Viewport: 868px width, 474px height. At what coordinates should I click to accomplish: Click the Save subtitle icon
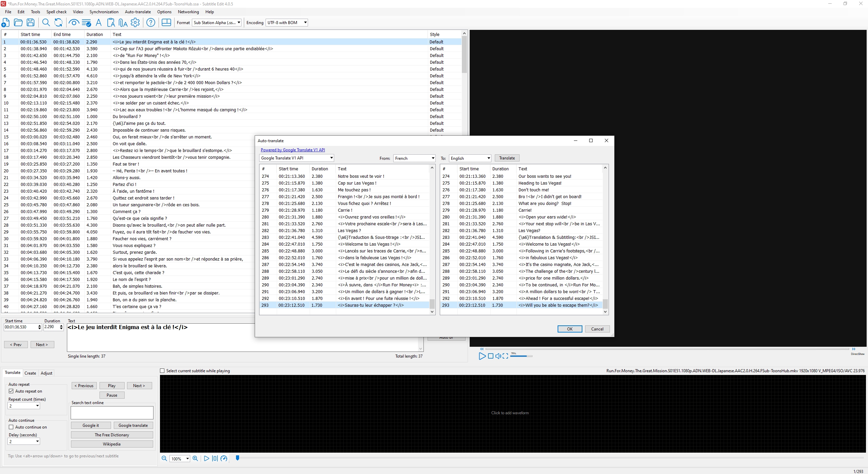tap(31, 23)
